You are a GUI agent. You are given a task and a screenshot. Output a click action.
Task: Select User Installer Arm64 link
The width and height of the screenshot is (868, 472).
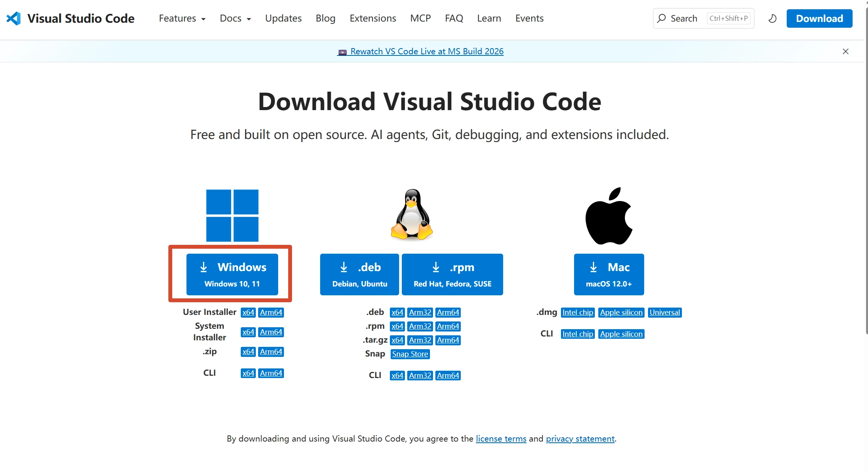pyautogui.click(x=271, y=313)
